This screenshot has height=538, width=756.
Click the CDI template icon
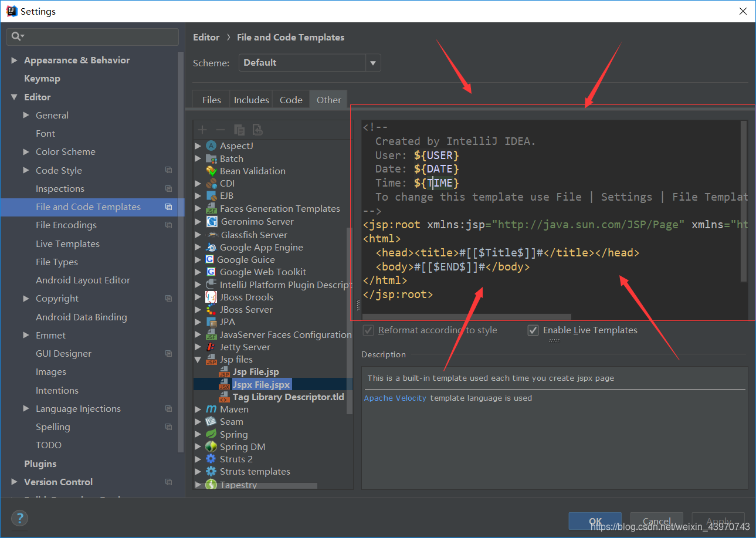click(211, 184)
